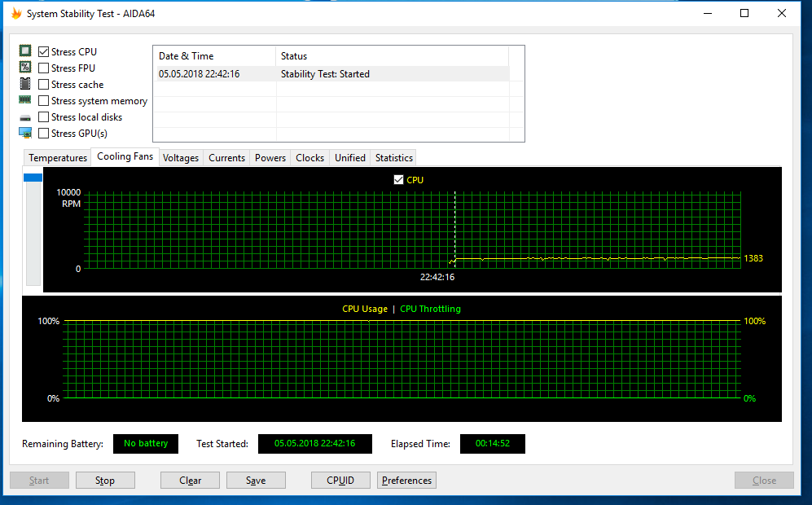Click the Save button
The height and width of the screenshot is (505, 812).
pyautogui.click(x=256, y=480)
